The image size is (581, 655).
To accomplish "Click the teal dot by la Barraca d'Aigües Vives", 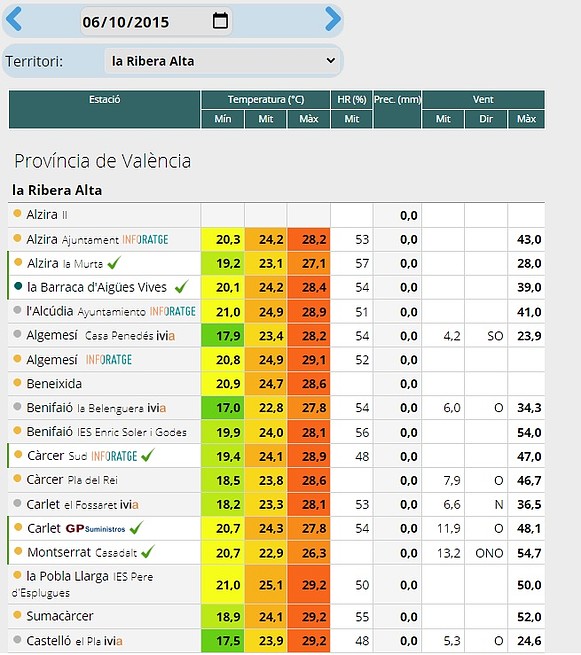I will coord(18,286).
